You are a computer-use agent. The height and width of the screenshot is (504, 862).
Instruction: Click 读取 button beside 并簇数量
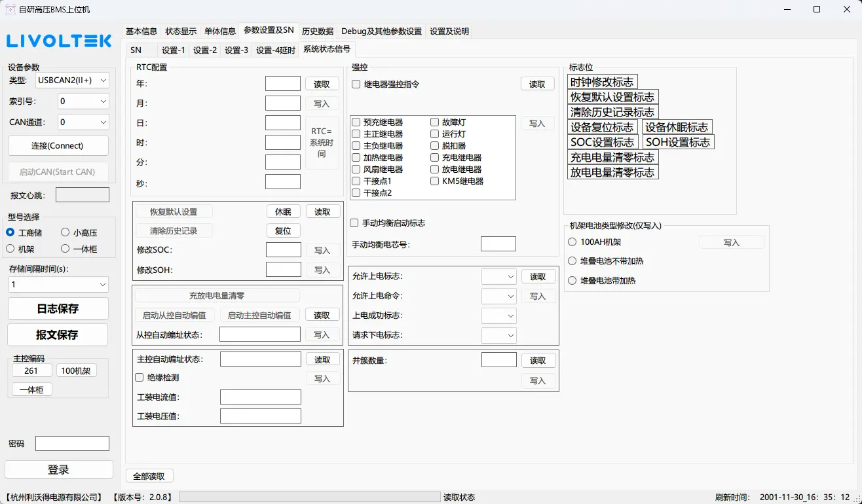pos(538,361)
